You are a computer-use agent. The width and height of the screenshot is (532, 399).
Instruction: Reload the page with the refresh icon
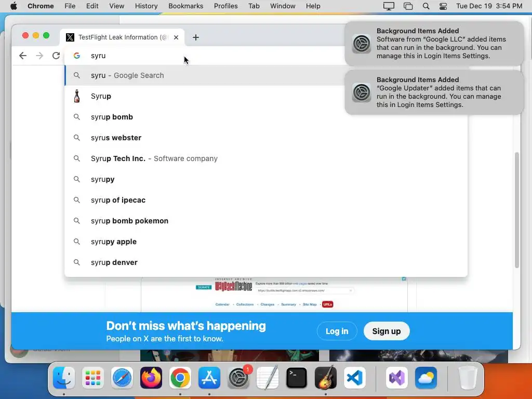pyautogui.click(x=56, y=56)
